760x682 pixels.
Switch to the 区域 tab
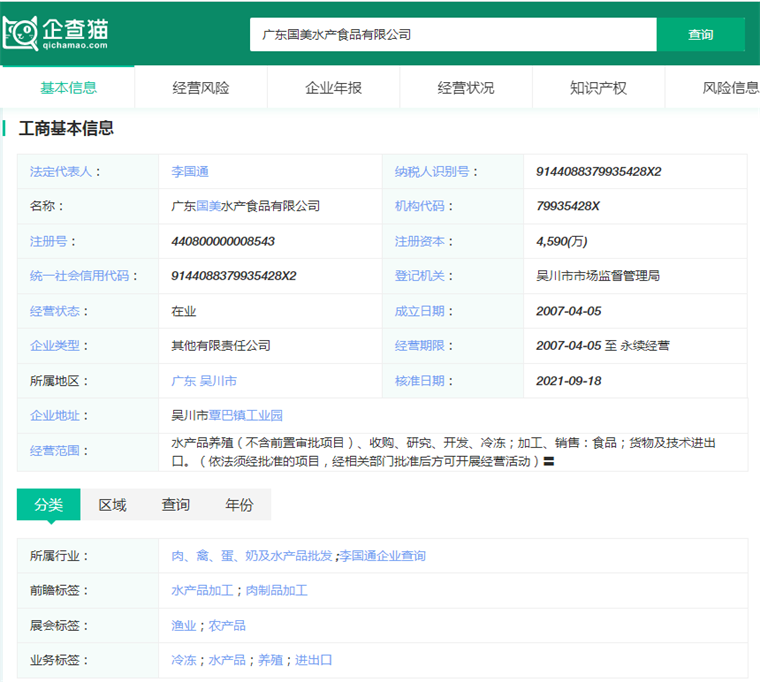point(112,505)
